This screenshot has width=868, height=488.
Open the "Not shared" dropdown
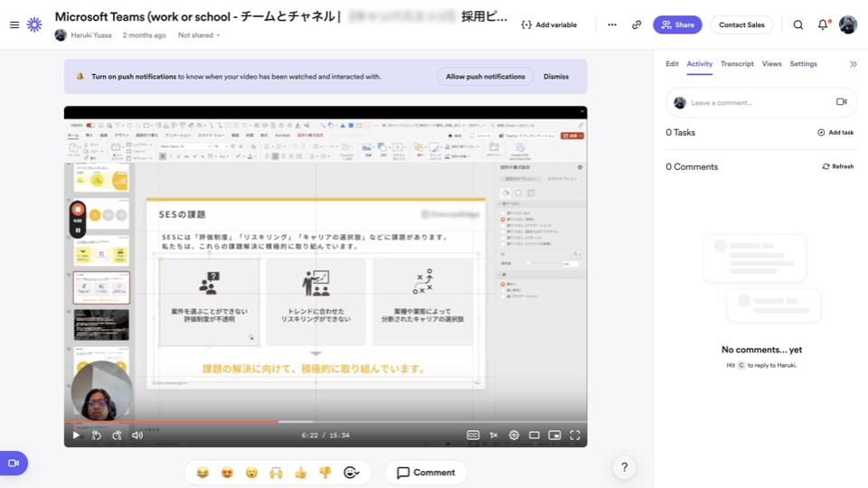[x=199, y=35]
